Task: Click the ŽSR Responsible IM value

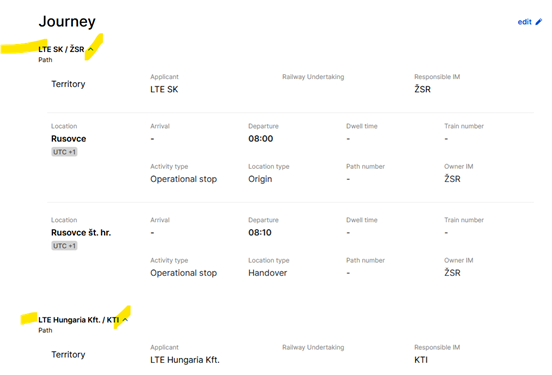Action: 422,89
